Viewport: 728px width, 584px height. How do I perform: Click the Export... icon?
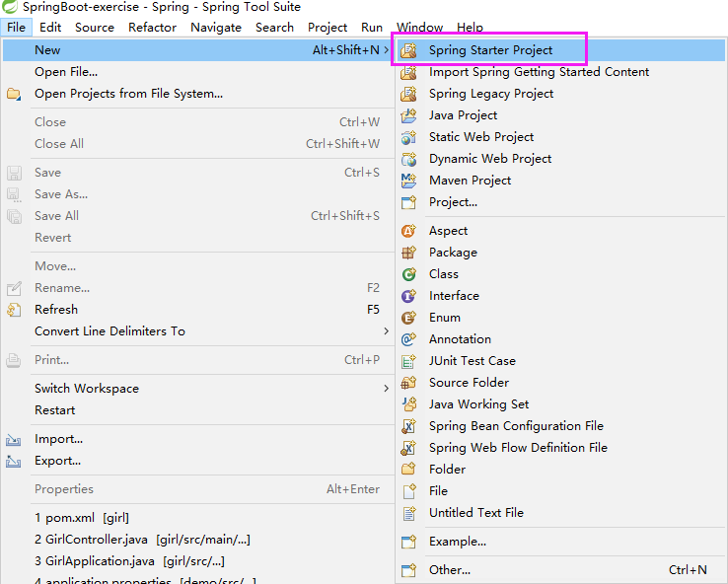(14, 461)
